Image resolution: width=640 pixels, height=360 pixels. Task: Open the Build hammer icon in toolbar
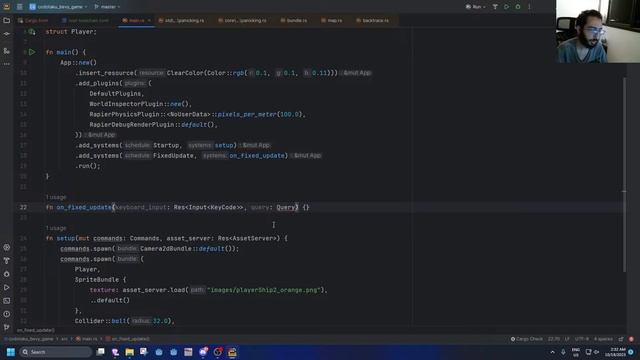(x=495, y=7)
